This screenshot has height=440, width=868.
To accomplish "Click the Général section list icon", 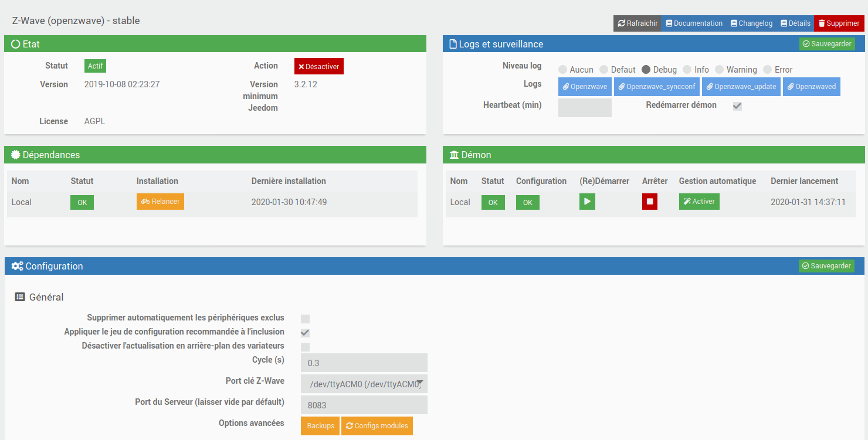I will [x=20, y=297].
